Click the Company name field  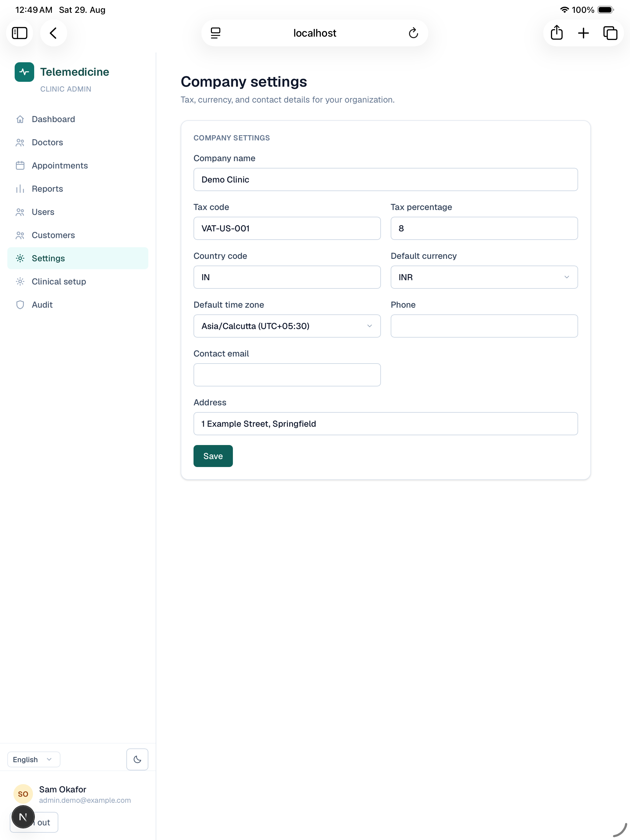(x=386, y=179)
